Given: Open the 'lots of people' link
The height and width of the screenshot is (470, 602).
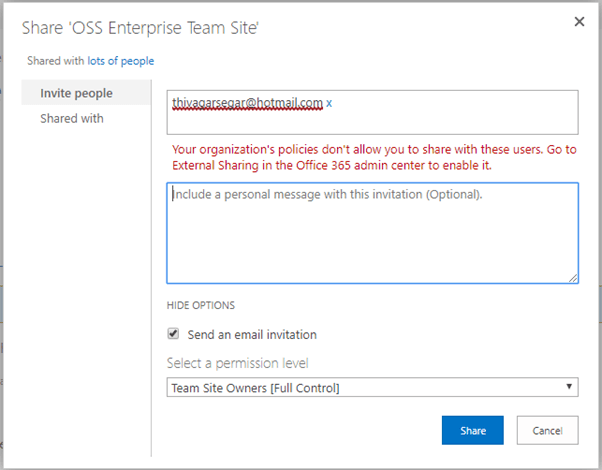Looking at the screenshot, I should click(x=121, y=61).
